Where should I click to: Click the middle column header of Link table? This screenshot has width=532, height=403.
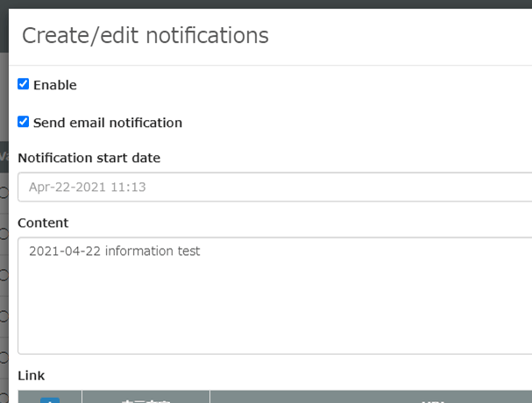click(145, 399)
